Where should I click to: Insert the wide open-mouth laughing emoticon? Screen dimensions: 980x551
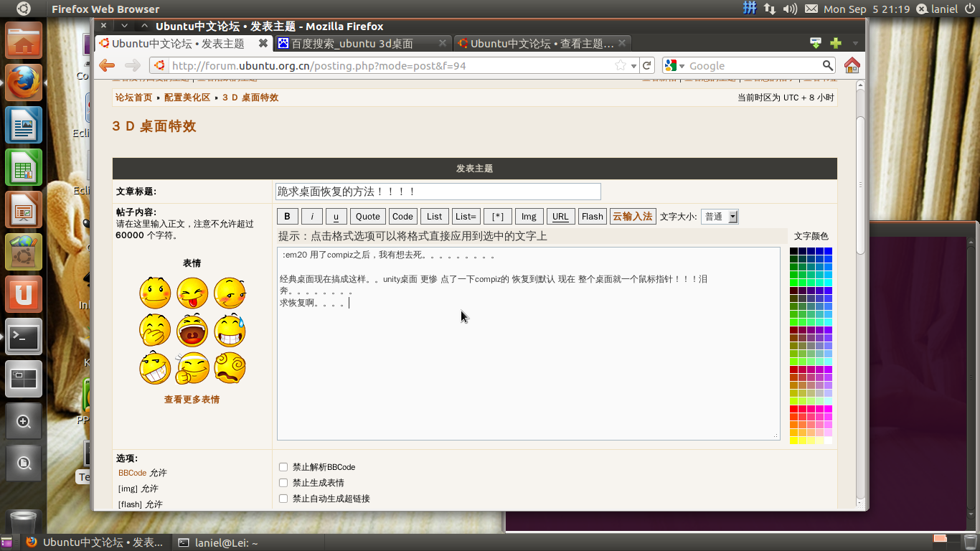(192, 330)
